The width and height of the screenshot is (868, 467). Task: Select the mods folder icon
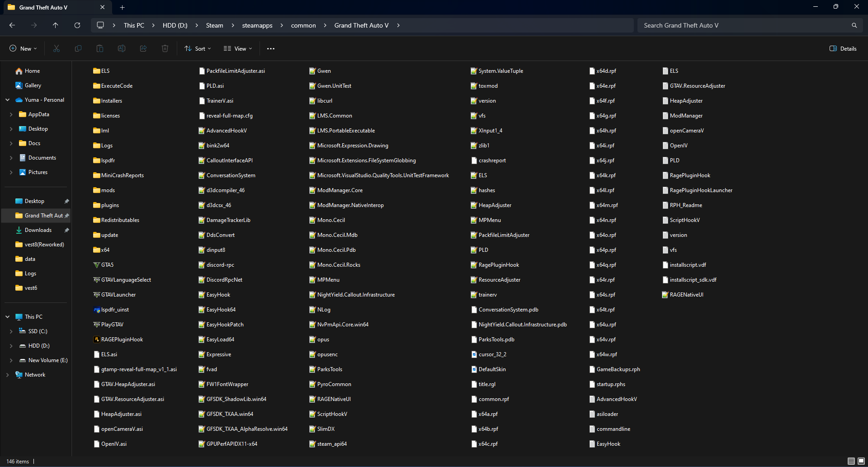coord(96,190)
